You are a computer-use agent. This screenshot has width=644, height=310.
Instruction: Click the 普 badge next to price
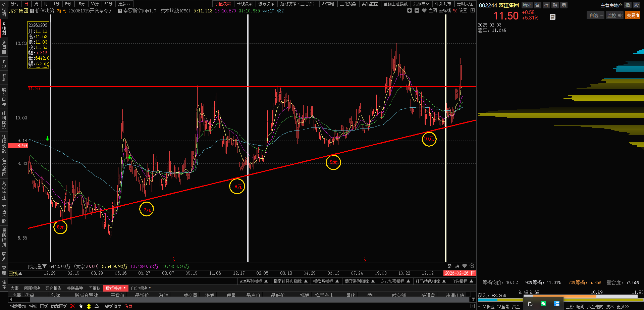coord(553,17)
